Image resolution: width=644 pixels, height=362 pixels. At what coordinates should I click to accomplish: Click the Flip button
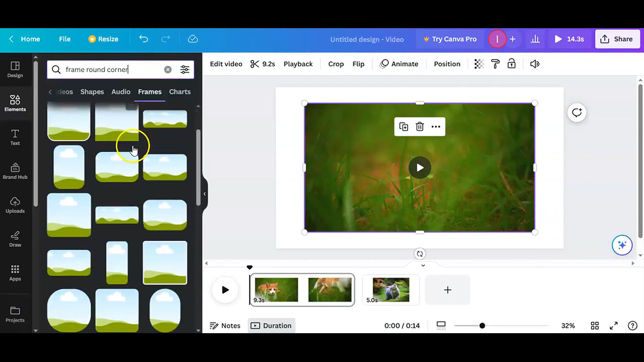[x=358, y=64]
